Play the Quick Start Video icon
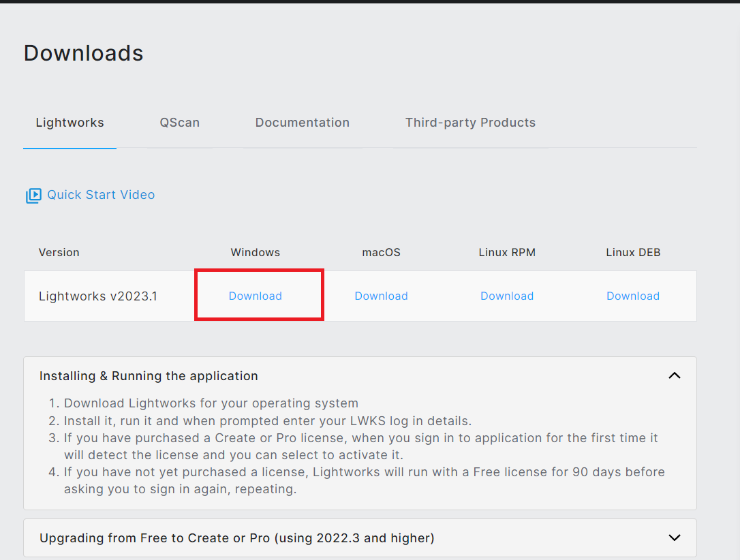Image resolution: width=740 pixels, height=560 pixels. pos(33,195)
